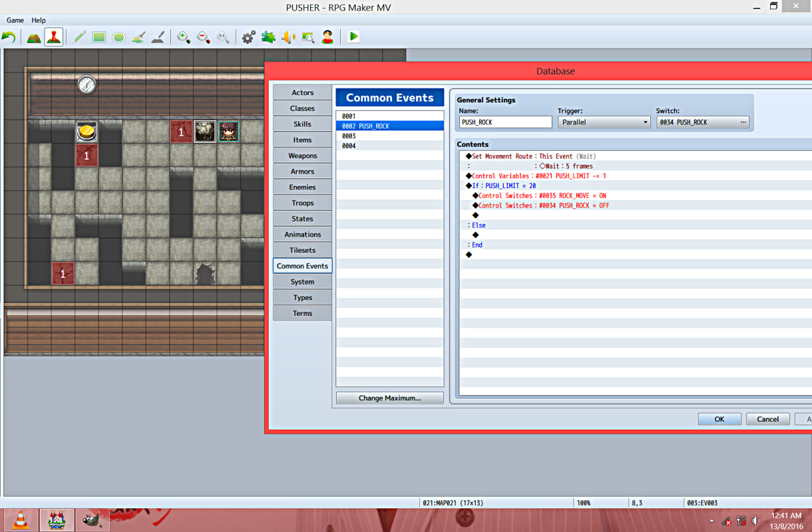Click the taskbar volume speaker icon
Image resolution: width=812 pixels, height=532 pixels.
click(754, 521)
